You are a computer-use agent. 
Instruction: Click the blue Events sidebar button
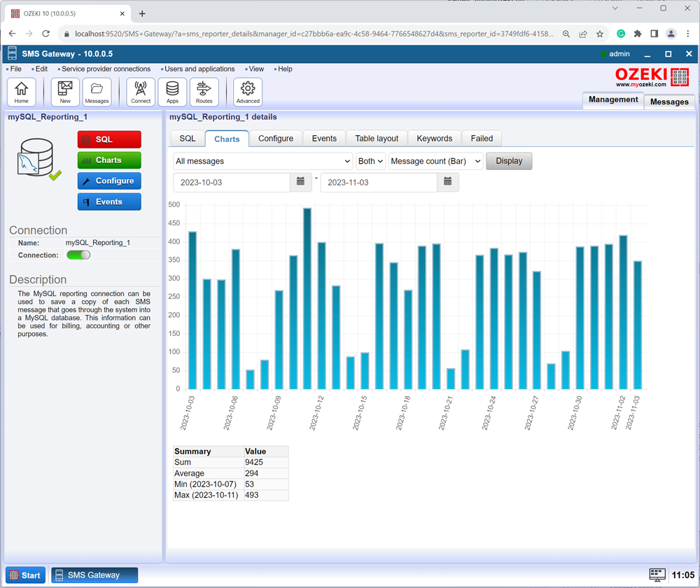point(109,202)
